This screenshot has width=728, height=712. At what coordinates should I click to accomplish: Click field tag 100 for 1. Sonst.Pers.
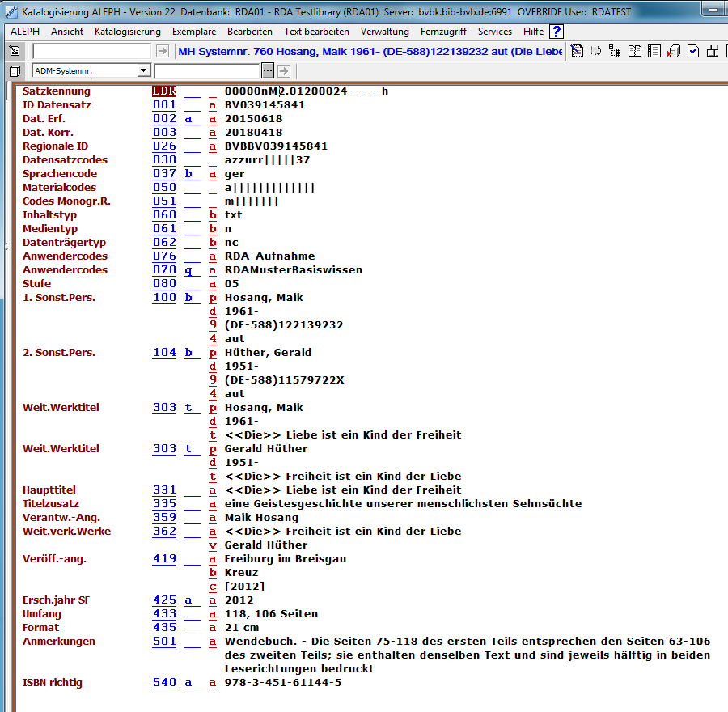click(164, 297)
